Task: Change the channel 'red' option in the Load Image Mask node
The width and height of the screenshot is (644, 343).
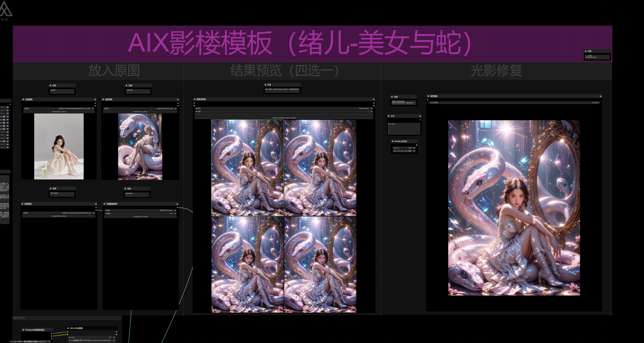Action: (x=141, y=213)
